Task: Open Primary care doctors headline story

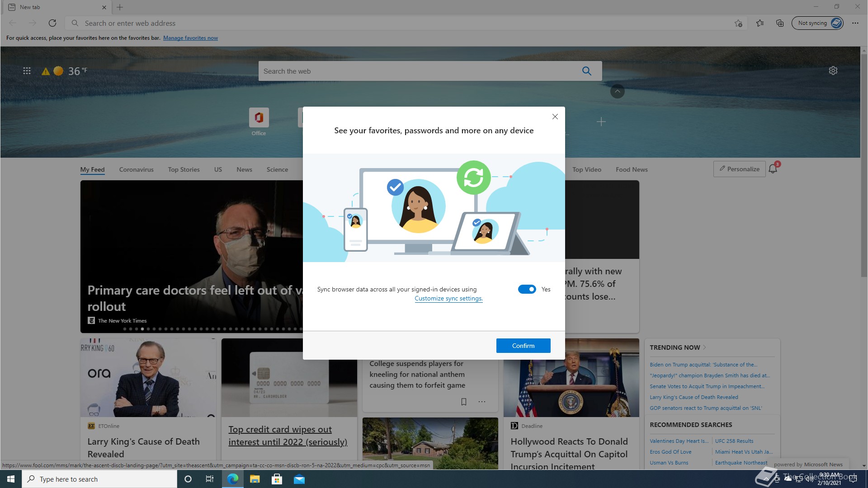Action: point(192,298)
